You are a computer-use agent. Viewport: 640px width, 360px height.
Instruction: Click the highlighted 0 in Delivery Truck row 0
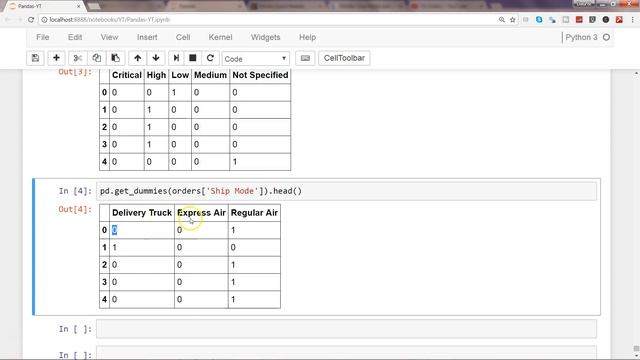click(x=114, y=230)
